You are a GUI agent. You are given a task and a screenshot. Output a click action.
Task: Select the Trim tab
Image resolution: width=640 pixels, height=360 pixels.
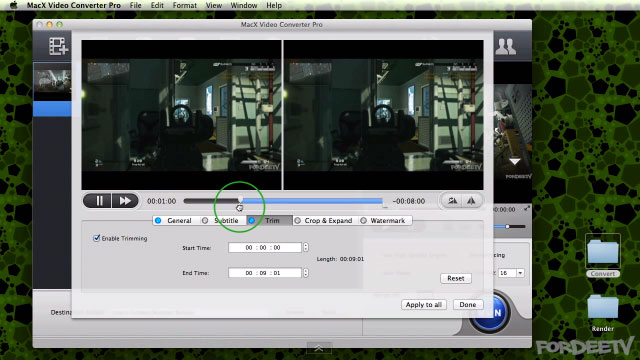pos(269,220)
